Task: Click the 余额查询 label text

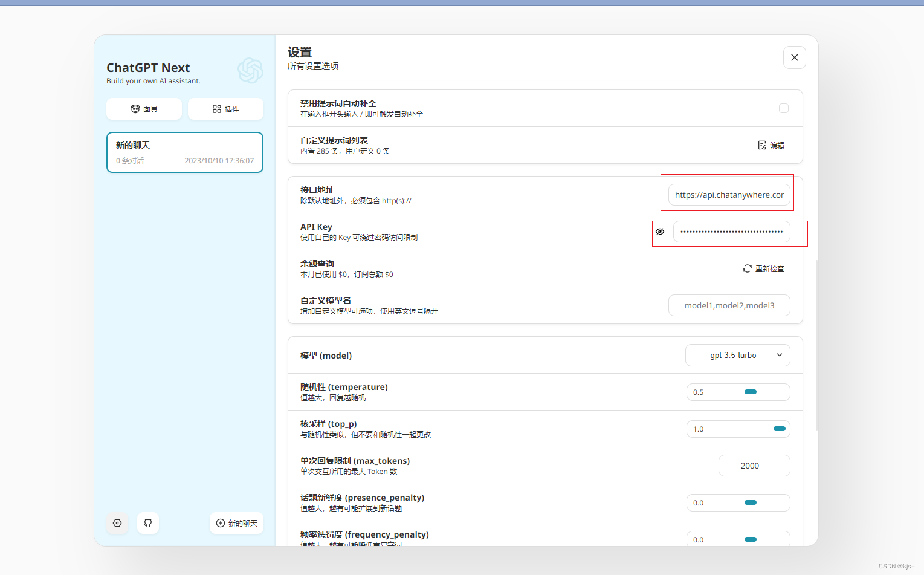Action: 317,264
